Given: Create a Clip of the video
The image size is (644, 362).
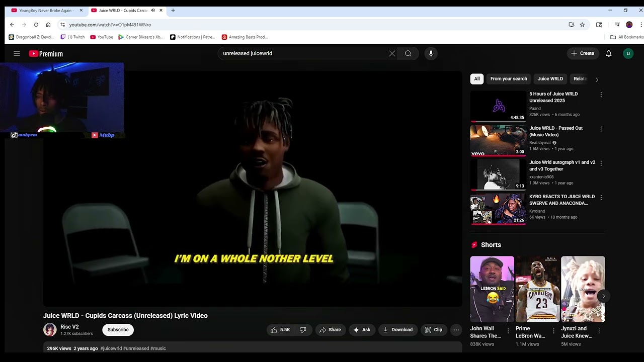Looking at the screenshot, I should [x=433, y=330].
